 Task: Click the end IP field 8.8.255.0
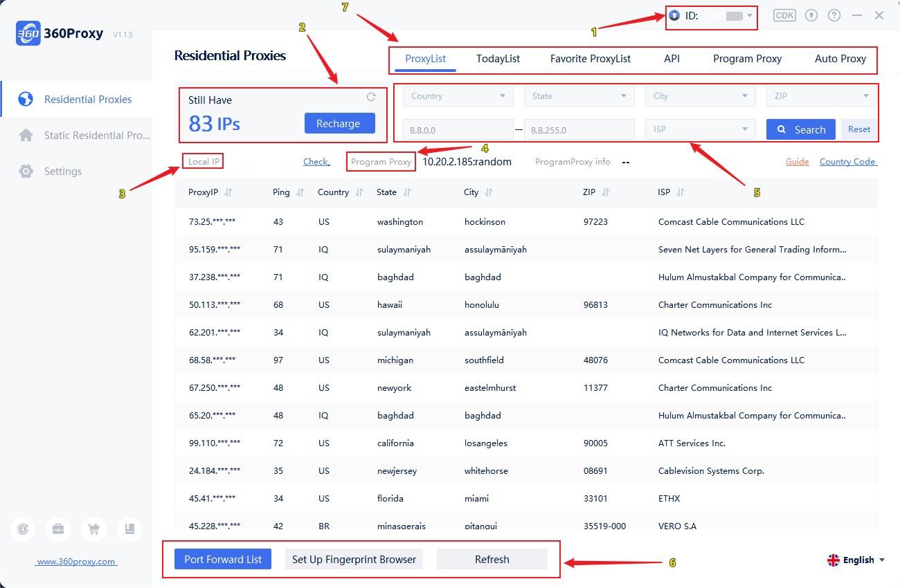pos(579,129)
